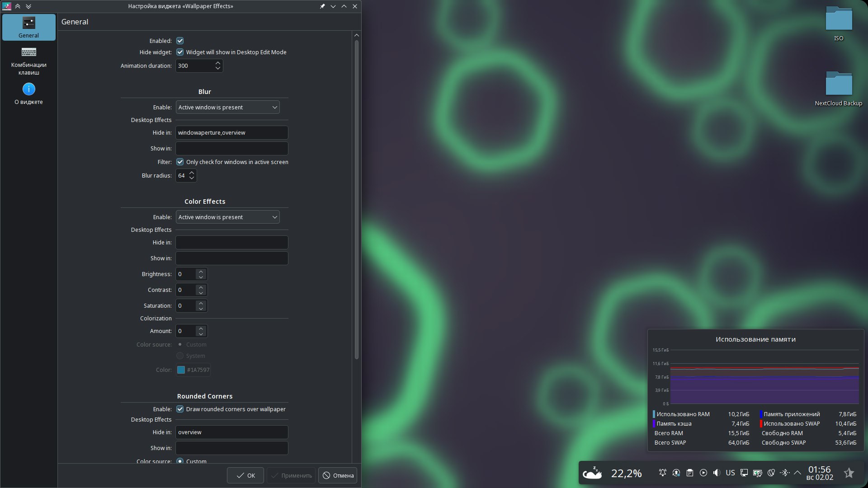Open the Blur Enable dropdown
This screenshot has width=868, height=488.
227,107
